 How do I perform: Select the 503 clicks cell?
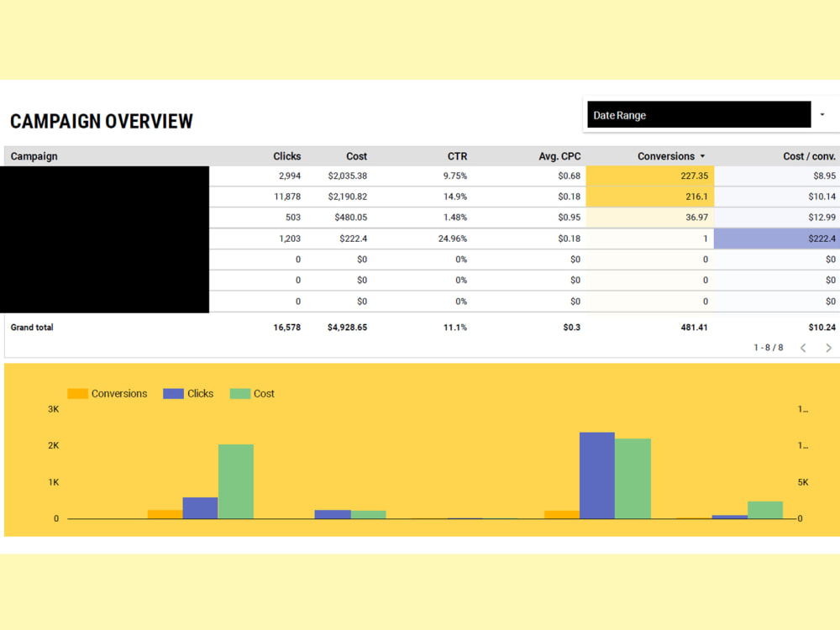click(293, 218)
